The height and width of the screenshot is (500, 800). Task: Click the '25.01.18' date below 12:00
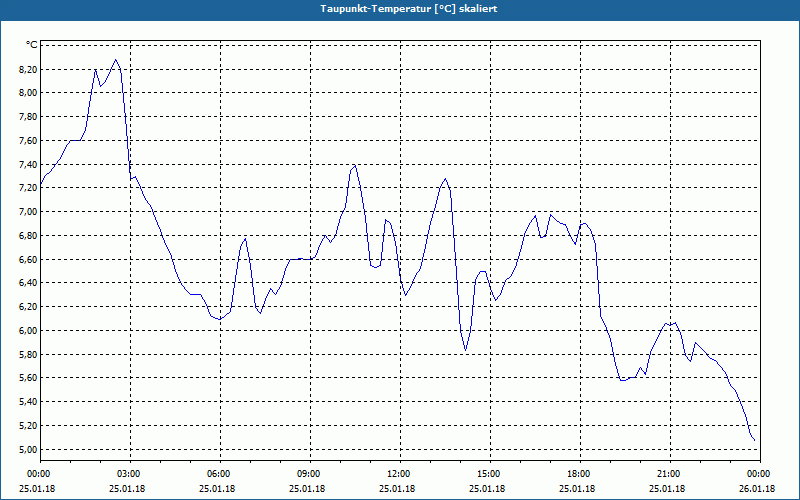397,489
